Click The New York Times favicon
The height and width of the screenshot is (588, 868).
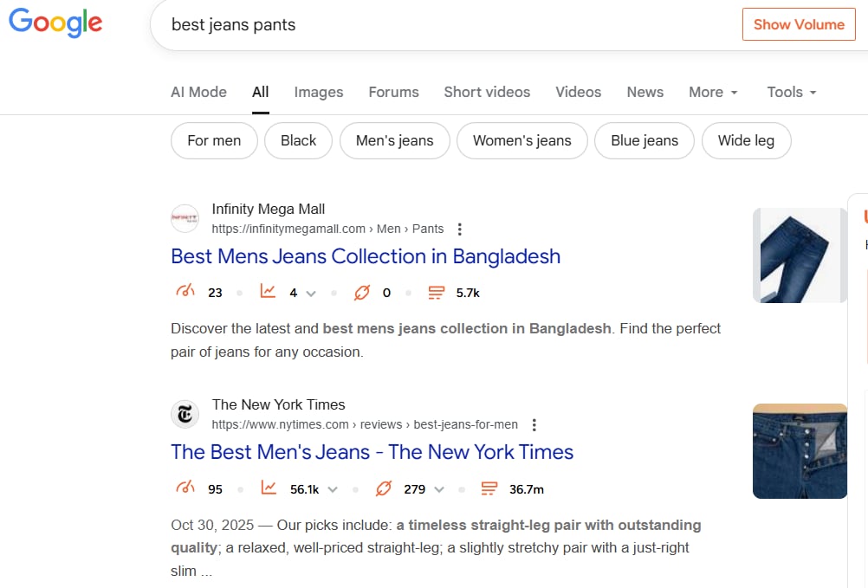(x=185, y=415)
